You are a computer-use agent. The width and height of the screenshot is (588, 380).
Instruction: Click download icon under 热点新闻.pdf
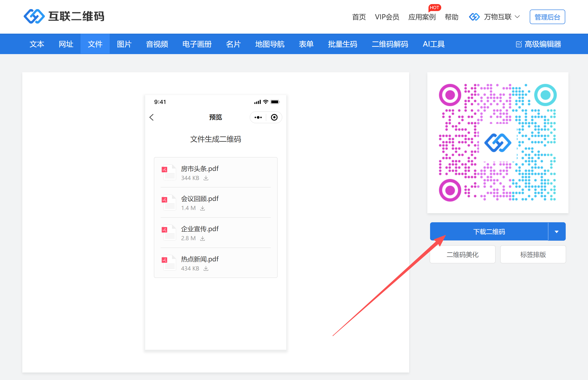[x=206, y=268]
